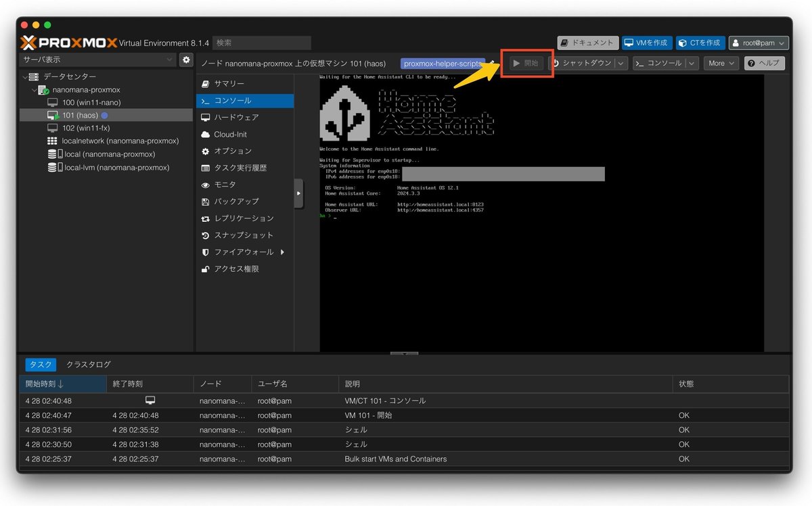Switch to the タスク tab

point(41,365)
